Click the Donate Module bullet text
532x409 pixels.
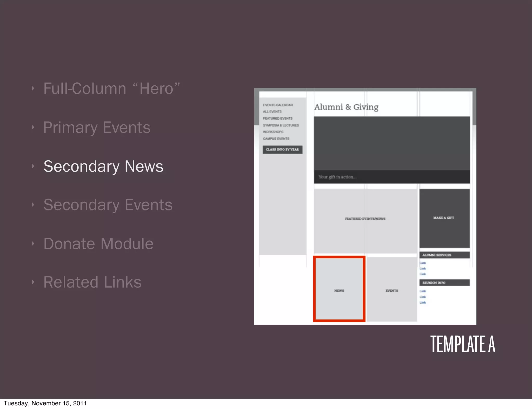pyautogui.click(x=98, y=244)
